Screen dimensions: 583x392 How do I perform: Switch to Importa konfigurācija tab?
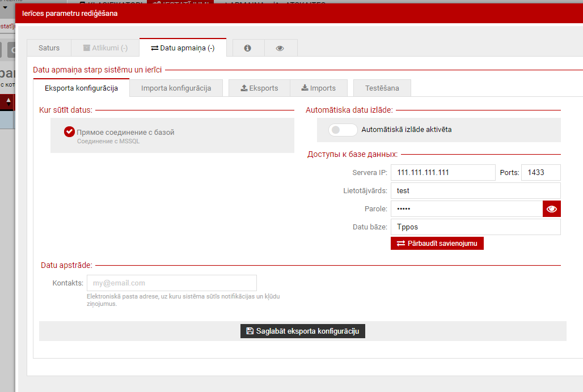pyautogui.click(x=176, y=88)
